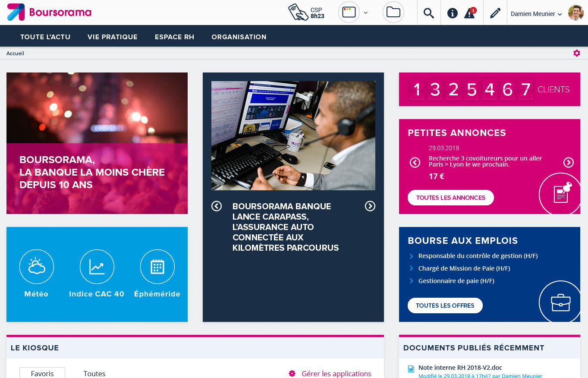The width and height of the screenshot is (588, 378).
Task: Open Chargé de Mission de Paie offer
Action: pyautogui.click(x=464, y=268)
